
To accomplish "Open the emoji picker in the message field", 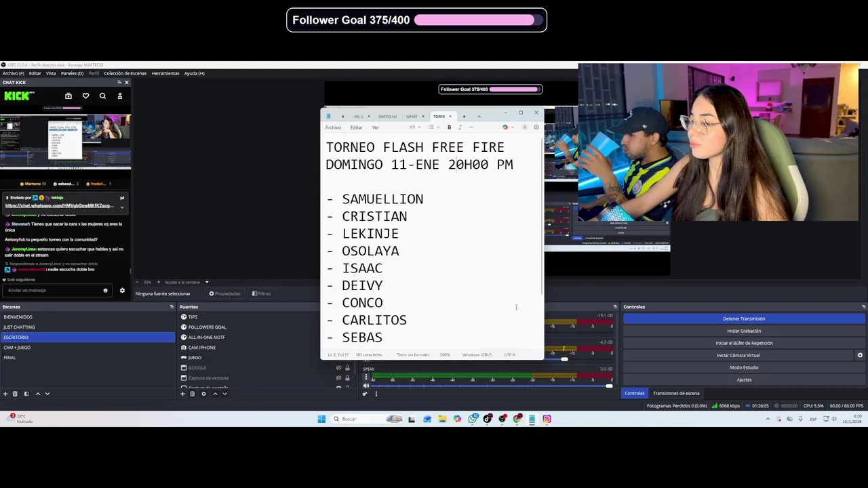I will [x=105, y=291].
